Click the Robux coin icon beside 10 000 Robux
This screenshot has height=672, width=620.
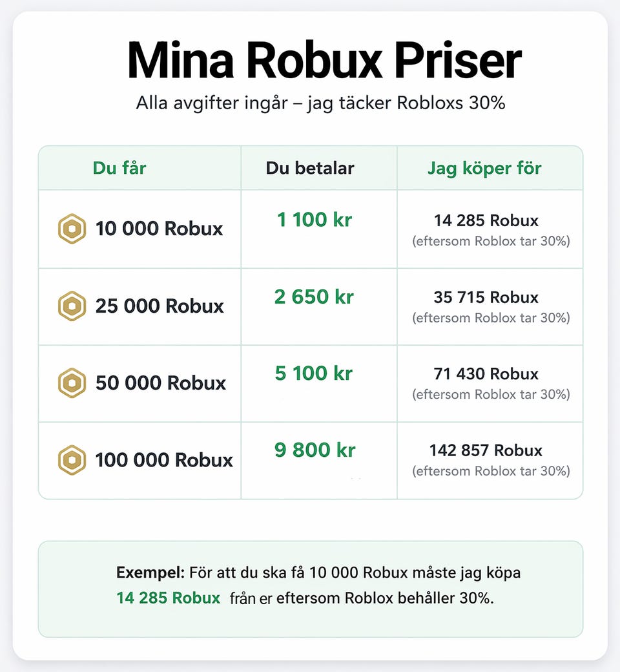tap(72, 228)
